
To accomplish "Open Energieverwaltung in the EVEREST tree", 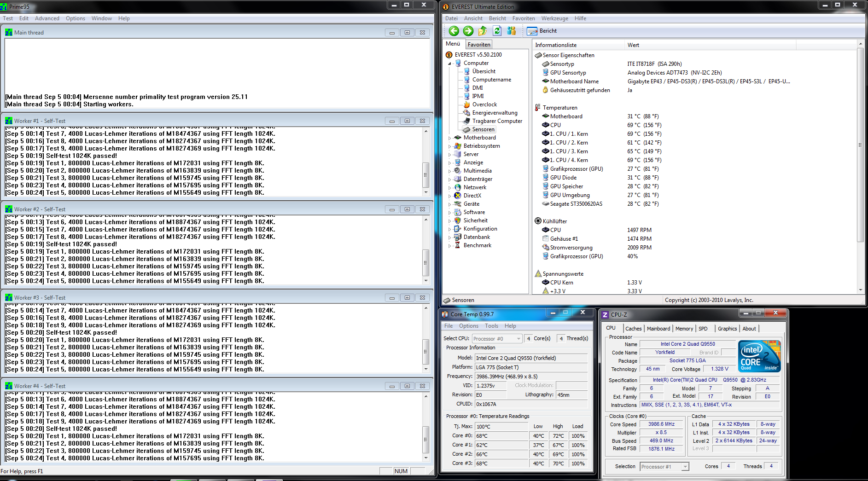I will [490, 113].
